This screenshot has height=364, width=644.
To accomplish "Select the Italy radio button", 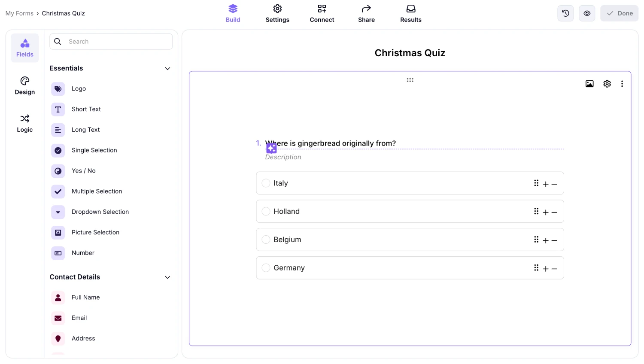I will pos(266,183).
